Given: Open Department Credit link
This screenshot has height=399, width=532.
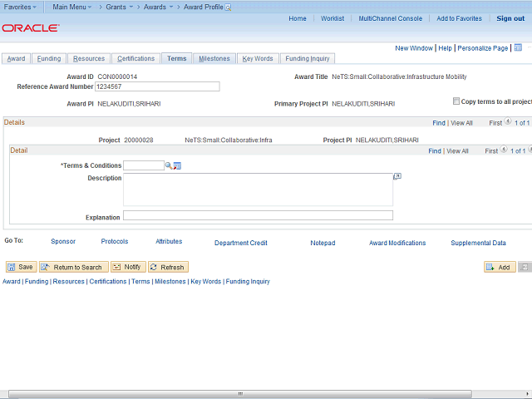Looking at the screenshot, I should (241, 243).
